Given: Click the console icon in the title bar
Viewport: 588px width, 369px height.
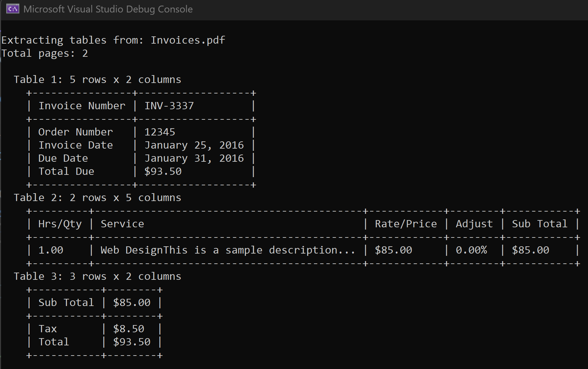Looking at the screenshot, I should click(x=13, y=9).
